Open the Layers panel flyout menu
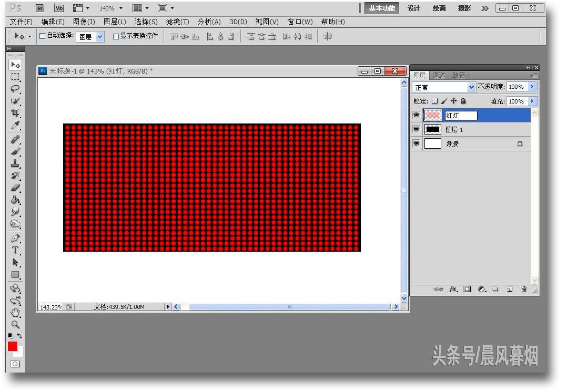This screenshot has width=567, height=392. (x=534, y=75)
